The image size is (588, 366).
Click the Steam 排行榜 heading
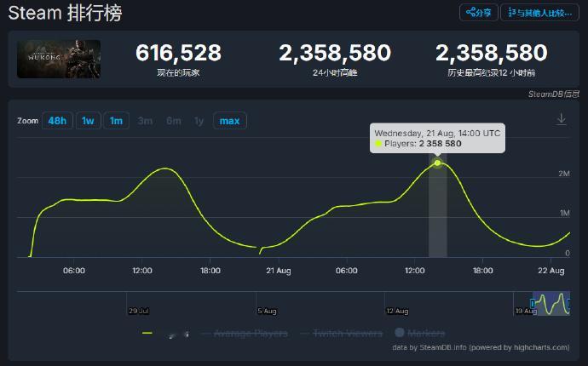pos(65,13)
